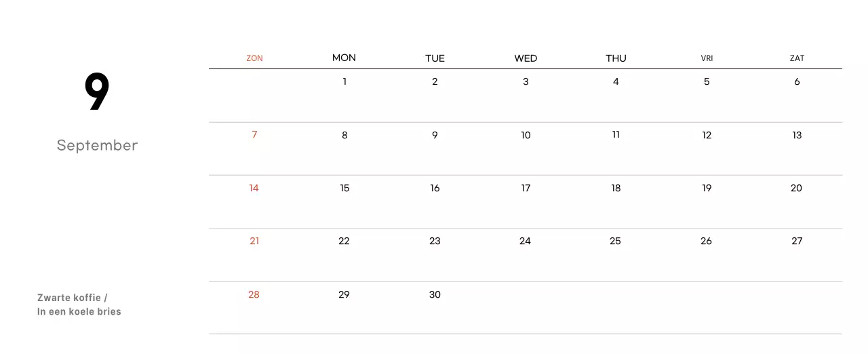
Task: Click on date 20
Action: (x=796, y=189)
